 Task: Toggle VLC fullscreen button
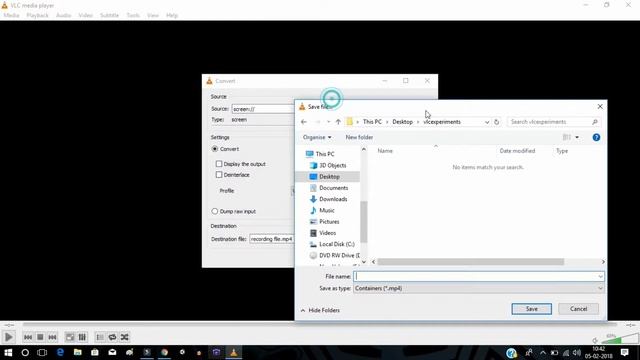70,337
